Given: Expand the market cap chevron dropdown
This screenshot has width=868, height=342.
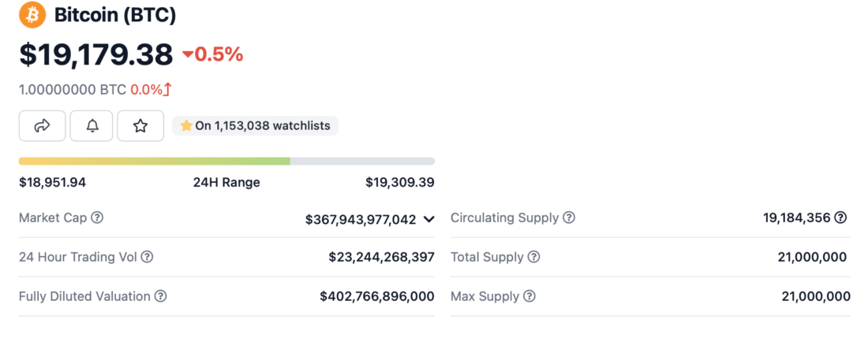Looking at the screenshot, I should coord(428,219).
